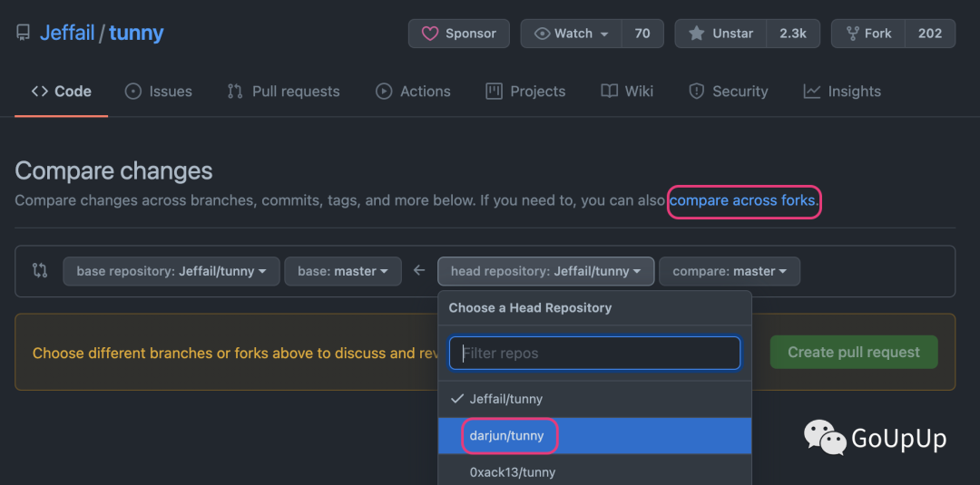Click the Watch button

point(572,34)
